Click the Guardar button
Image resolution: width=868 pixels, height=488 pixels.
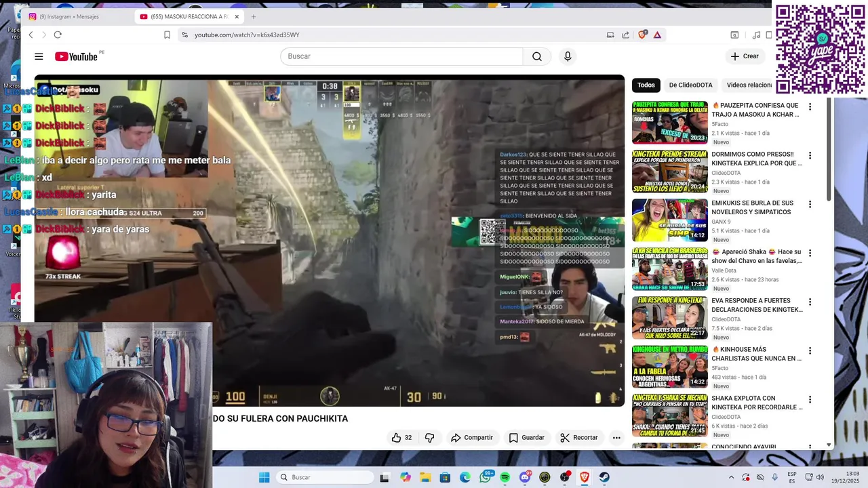coord(527,438)
